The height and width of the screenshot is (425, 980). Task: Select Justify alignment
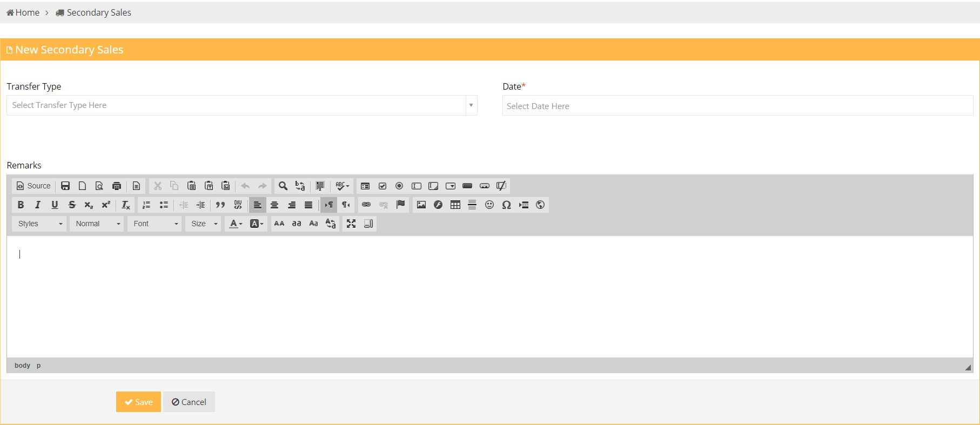tap(308, 205)
